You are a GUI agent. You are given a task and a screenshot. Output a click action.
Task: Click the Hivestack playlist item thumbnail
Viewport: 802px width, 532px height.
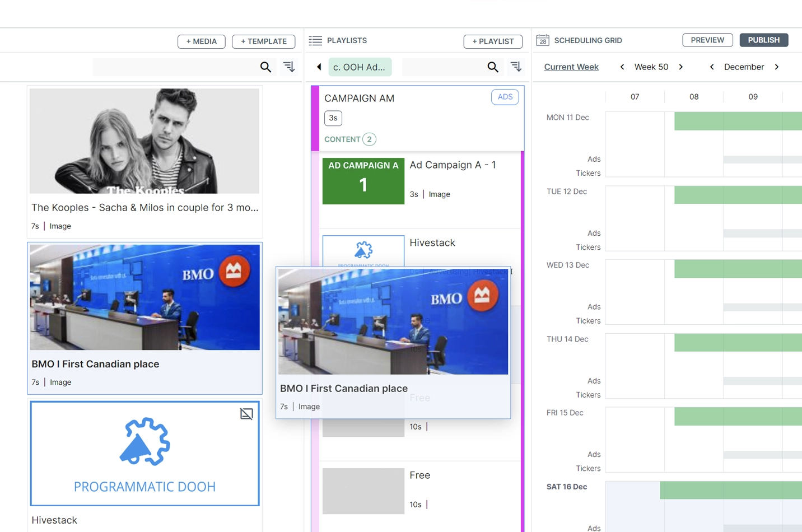pos(363,251)
